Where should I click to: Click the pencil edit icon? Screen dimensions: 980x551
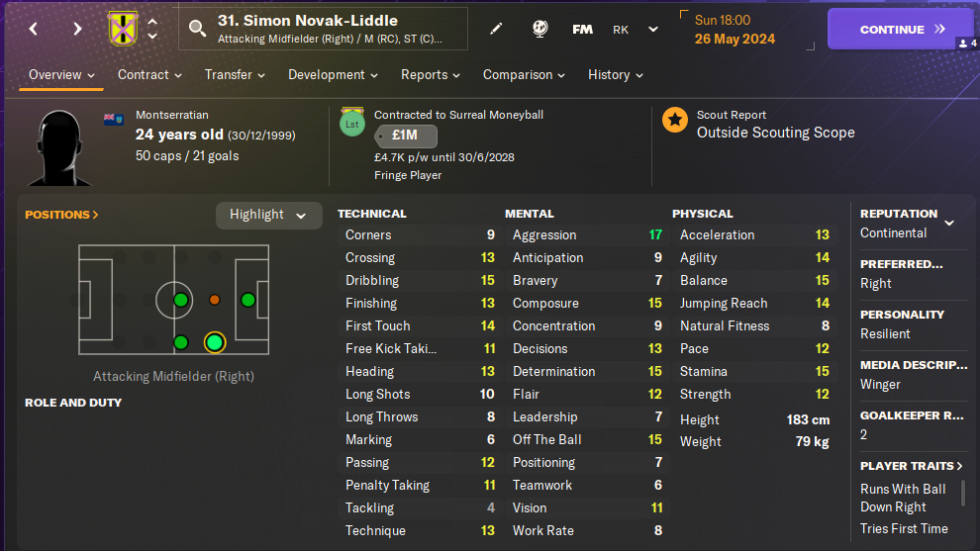(x=496, y=30)
